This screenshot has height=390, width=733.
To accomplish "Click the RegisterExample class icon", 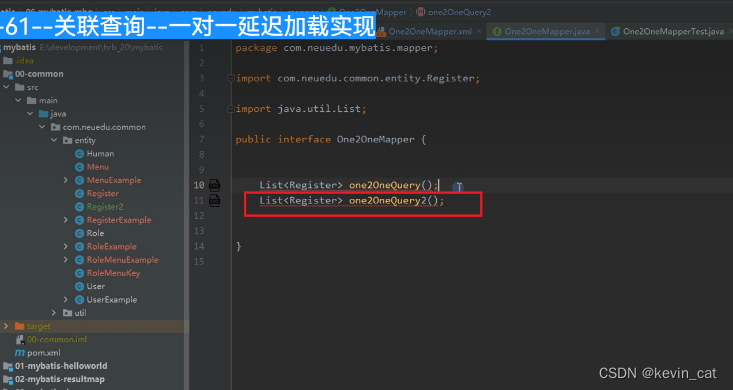I will pos(79,220).
